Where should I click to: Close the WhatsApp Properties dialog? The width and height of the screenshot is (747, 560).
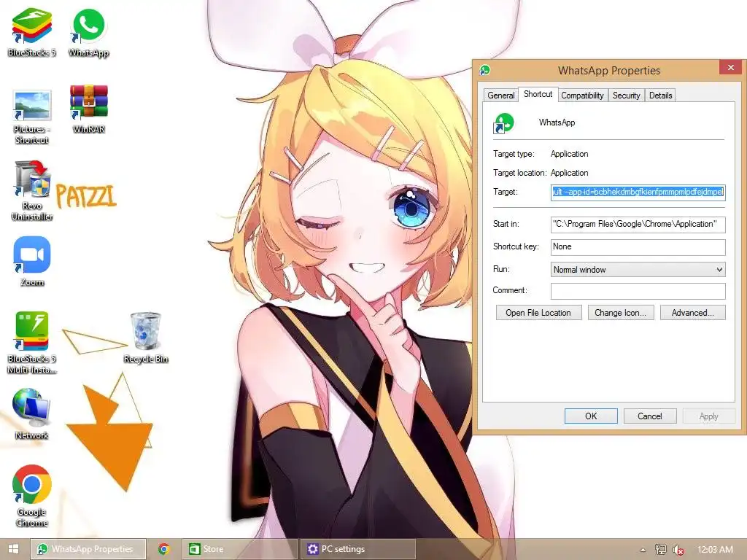pos(731,68)
